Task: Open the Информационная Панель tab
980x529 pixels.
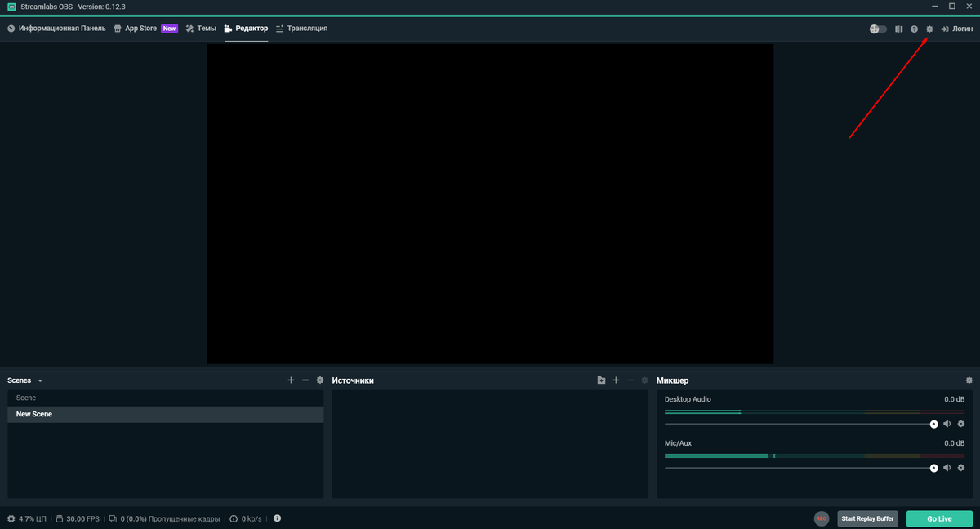Action: (56, 29)
